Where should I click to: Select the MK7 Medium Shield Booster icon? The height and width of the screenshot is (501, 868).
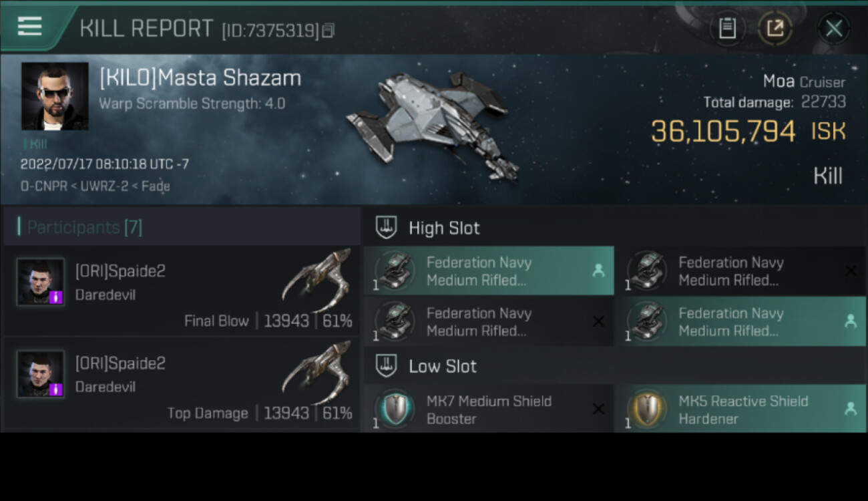point(395,409)
